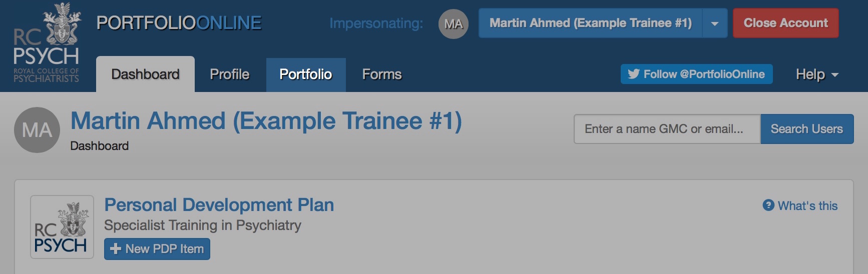The width and height of the screenshot is (868, 274).
Task: Open the Help dropdown menu
Action: pos(816,74)
